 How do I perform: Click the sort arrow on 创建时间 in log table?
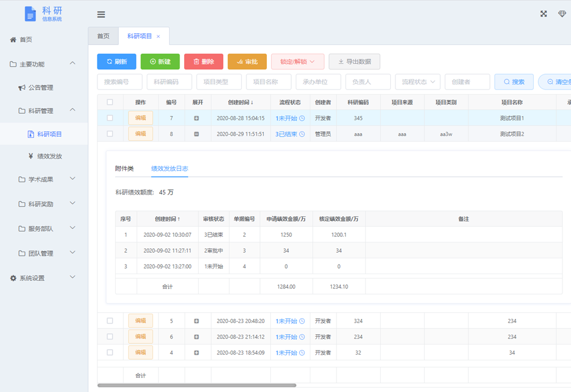(x=178, y=219)
